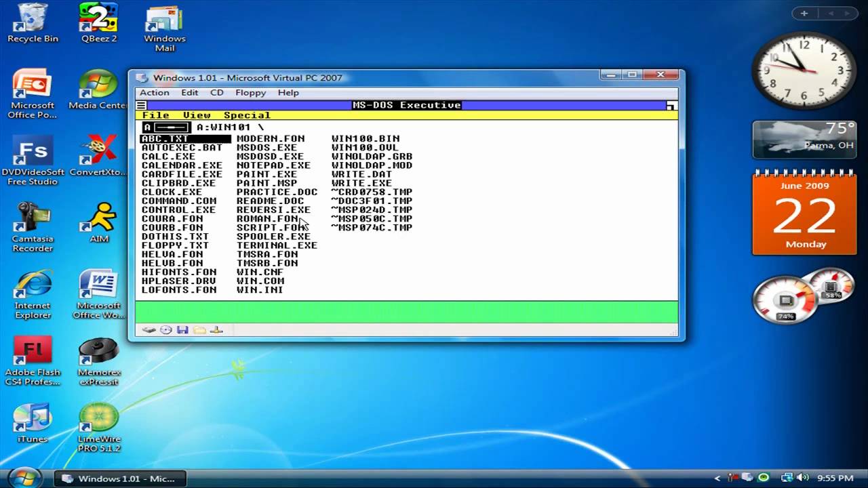Open DVDVideoSoft Free Studio shortcut
Viewport: 868px width, 488px height.
(x=33, y=161)
